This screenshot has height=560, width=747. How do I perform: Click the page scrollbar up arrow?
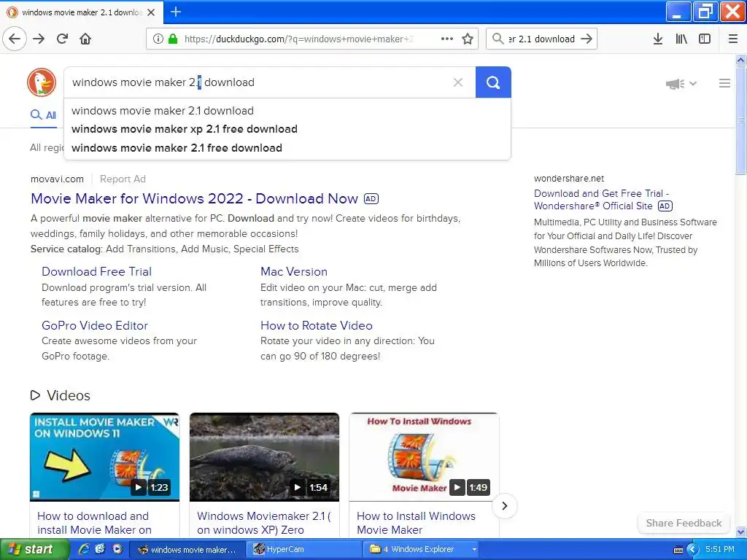coord(741,60)
